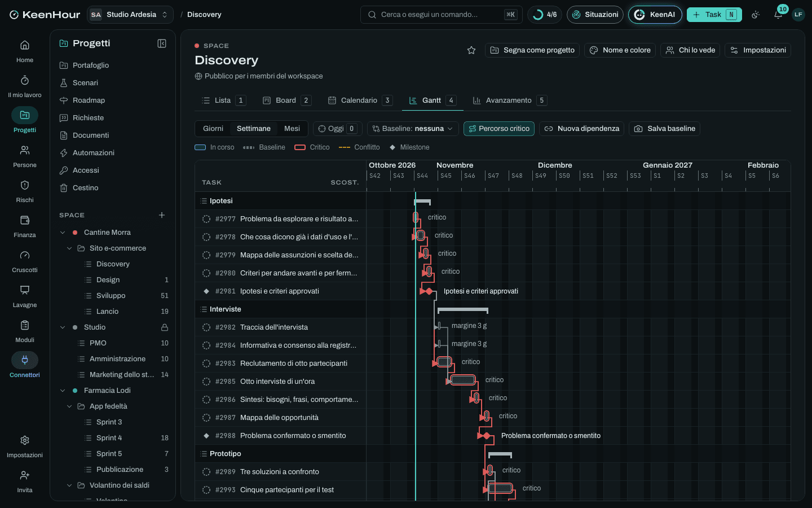Create a new Task from top bar

(714, 15)
